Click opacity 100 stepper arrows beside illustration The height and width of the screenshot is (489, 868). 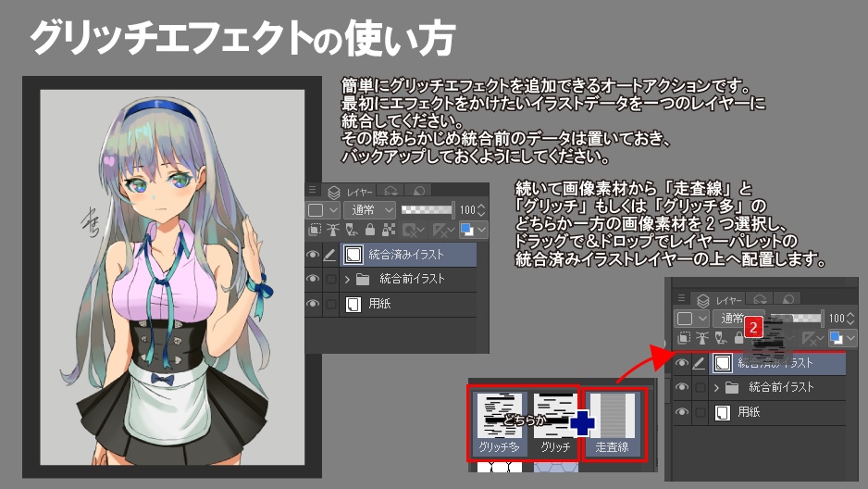click(x=481, y=210)
